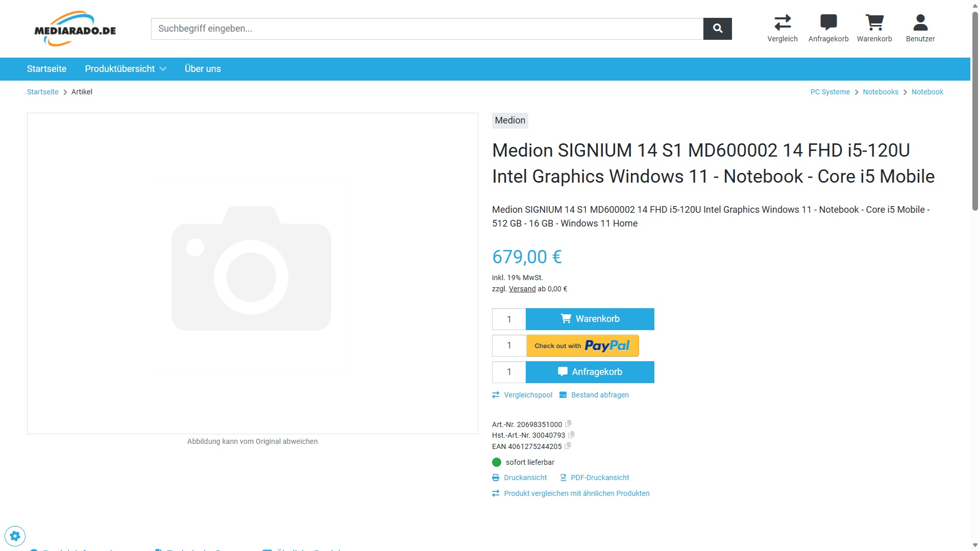
Task: Click the search magnifier button
Action: [x=717, y=29]
